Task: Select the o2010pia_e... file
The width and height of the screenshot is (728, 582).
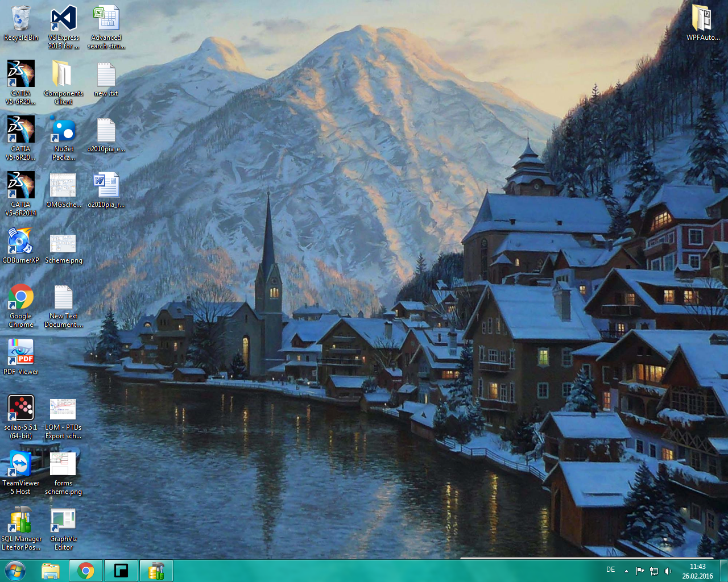Action: (x=106, y=135)
